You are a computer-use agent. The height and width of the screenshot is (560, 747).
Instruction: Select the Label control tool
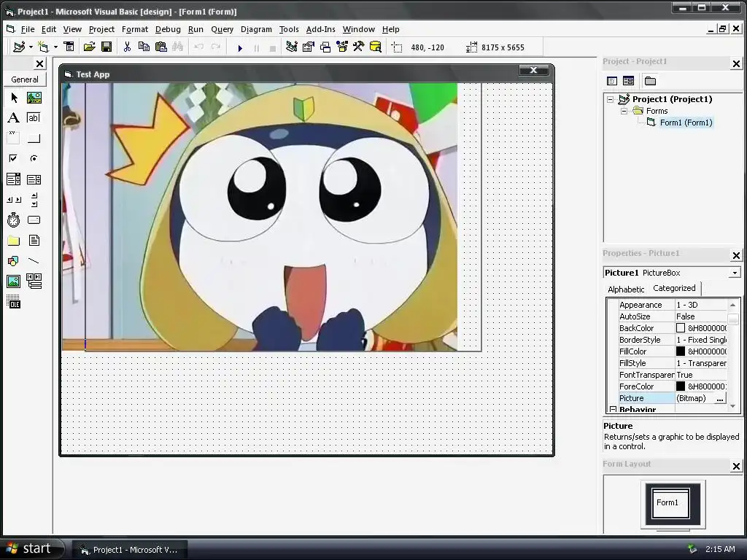[x=14, y=117]
